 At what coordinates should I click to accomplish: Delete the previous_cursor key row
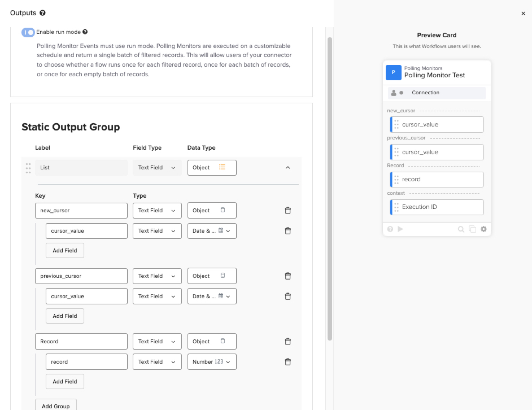287,276
